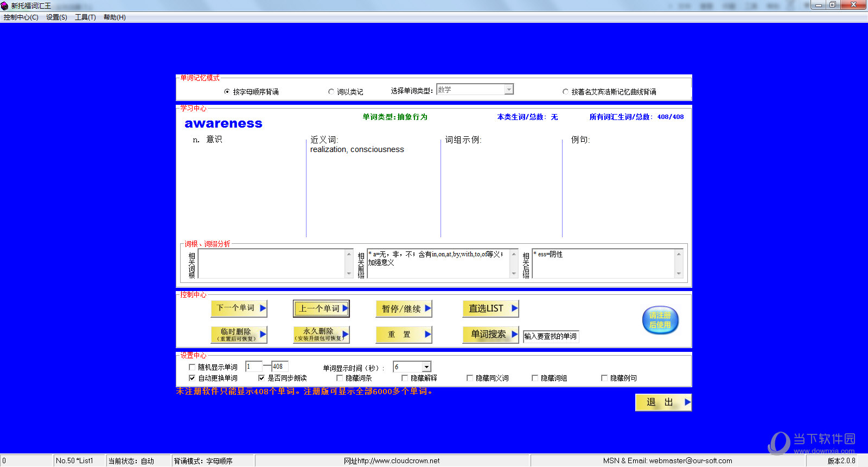Toggle 随机显示单词 checkbox
The height and width of the screenshot is (467, 868).
point(192,367)
